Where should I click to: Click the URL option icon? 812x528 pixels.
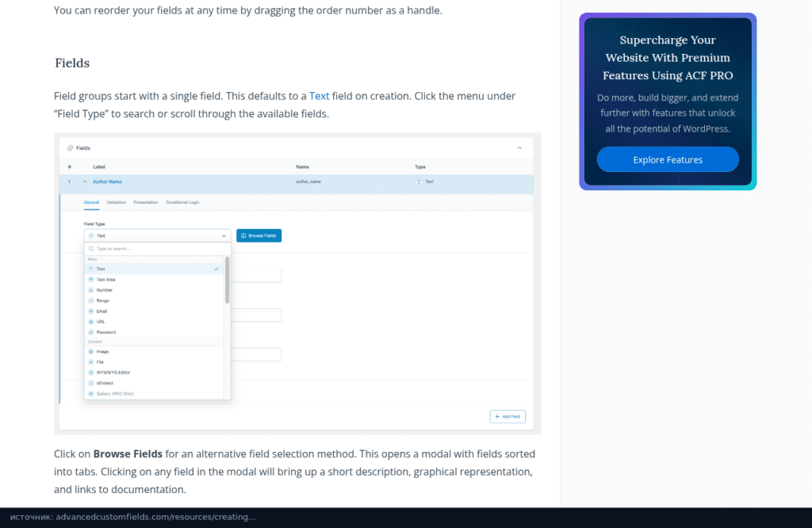point(91,322)
